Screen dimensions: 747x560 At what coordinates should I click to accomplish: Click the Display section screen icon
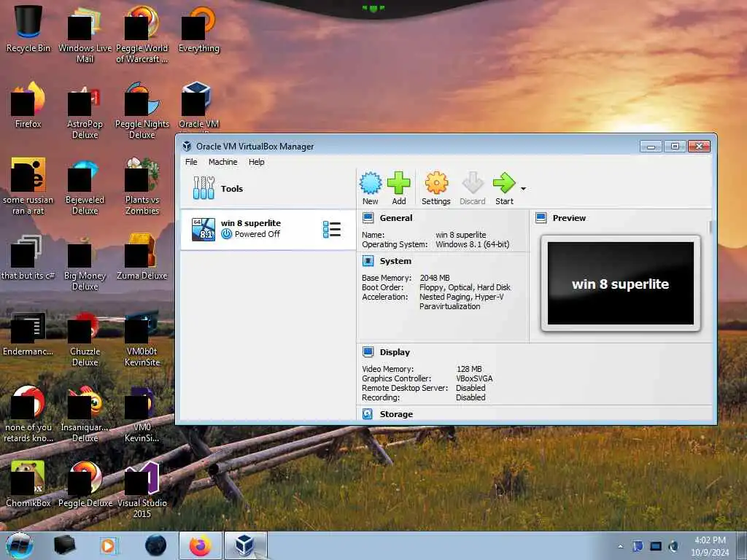368,352
